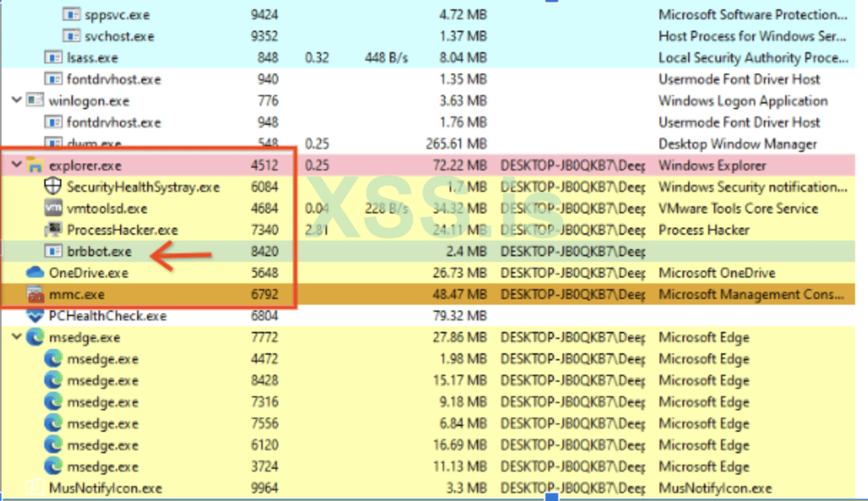Screen dimensions: 868x501
Task: Click the explorer.exe folder icon
Action: pyautogui.click(x=35, y=166)
